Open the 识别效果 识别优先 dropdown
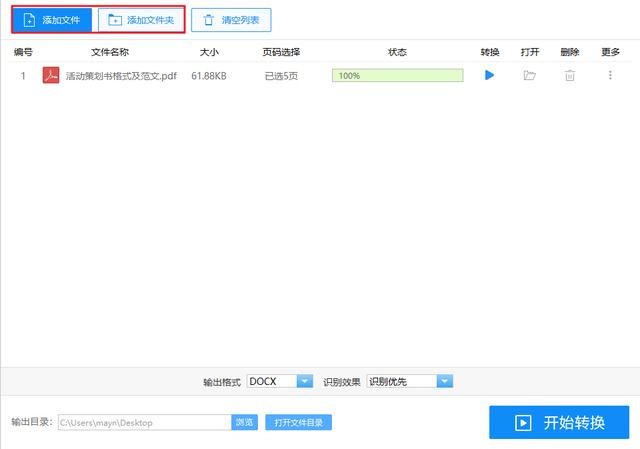Screen dimensions: 640x449 410,381
